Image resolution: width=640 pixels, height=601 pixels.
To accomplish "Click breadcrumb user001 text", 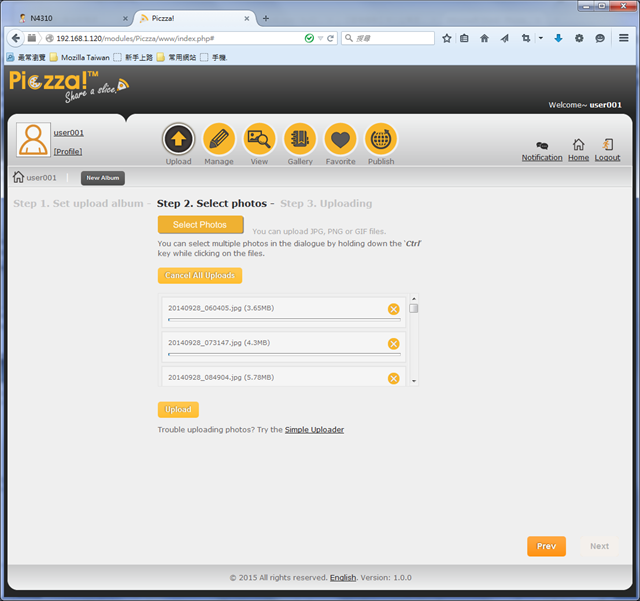I will point(42,178).
